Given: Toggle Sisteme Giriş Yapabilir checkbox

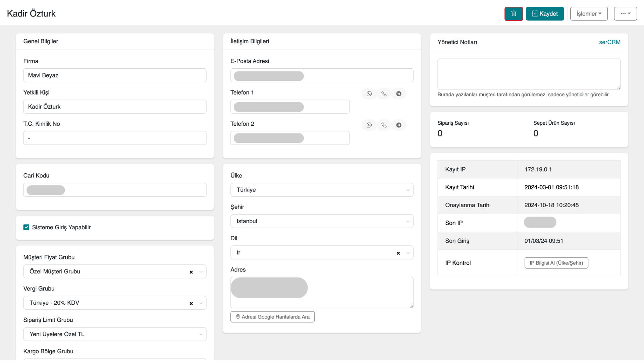Looking at the screenshot, I should point(26,227).
